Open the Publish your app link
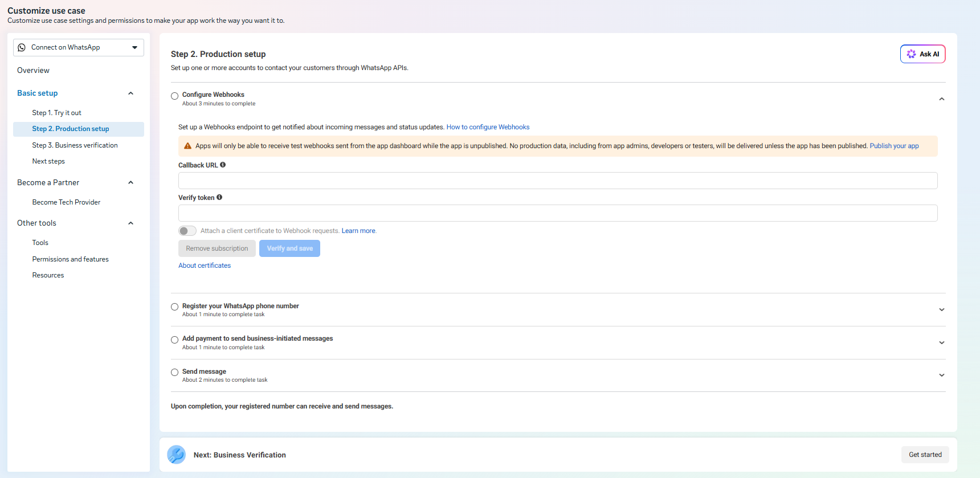Viewport: 980px width, 478px height. 894,146
